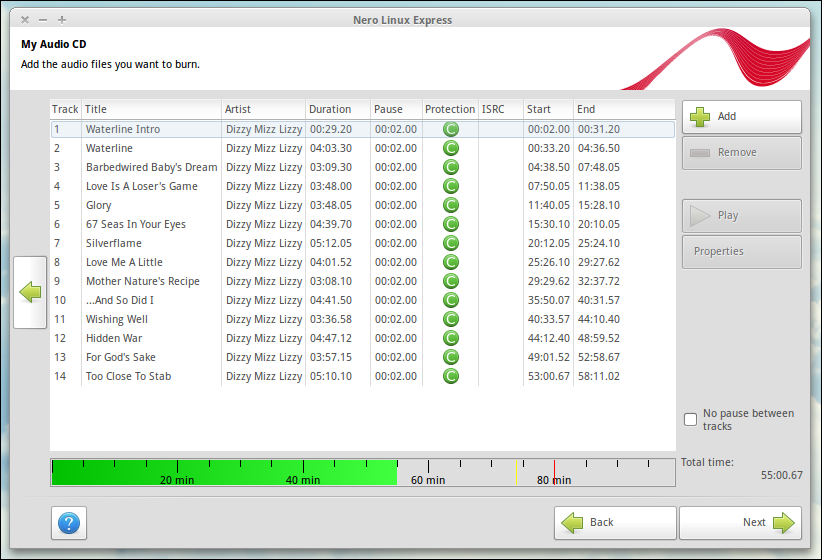Click protection icon in Waterline row, track 2
The height and width of the screenshot is (560, 822).
coord(450,148)
